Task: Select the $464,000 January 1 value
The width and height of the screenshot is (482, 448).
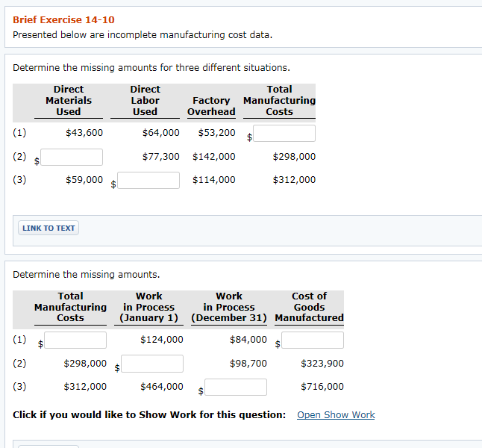Action: tap(162, 387)
